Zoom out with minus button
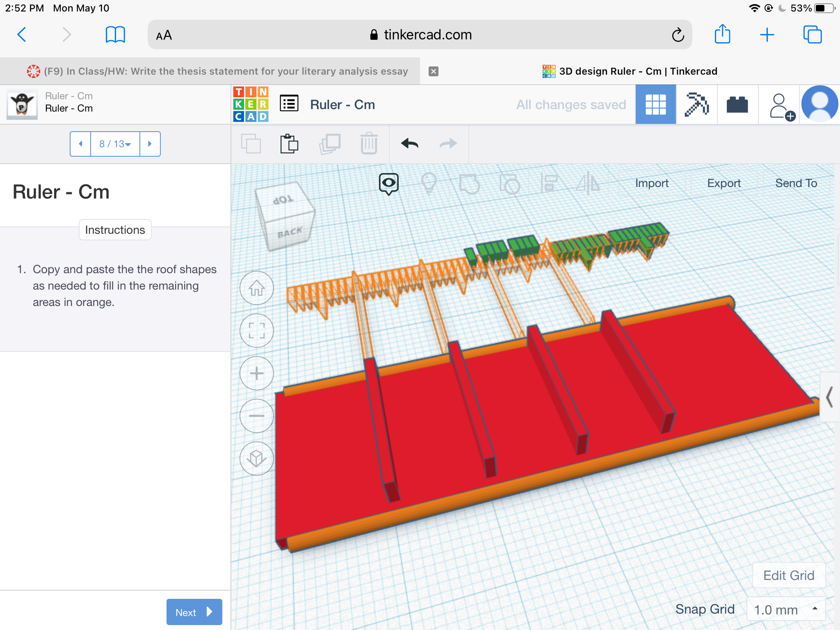840x630 pixels. click(x=257, y=416)
